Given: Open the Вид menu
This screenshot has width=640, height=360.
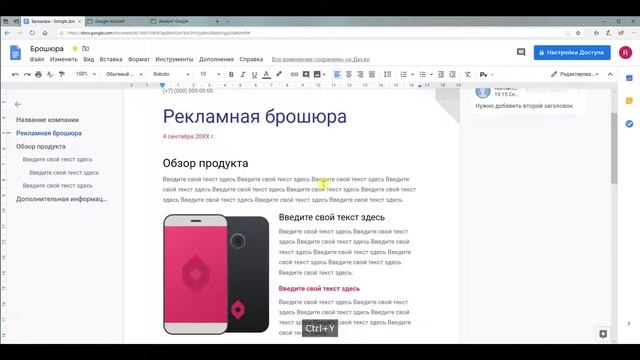Looking at the screenshot, I should pos(89,59).
